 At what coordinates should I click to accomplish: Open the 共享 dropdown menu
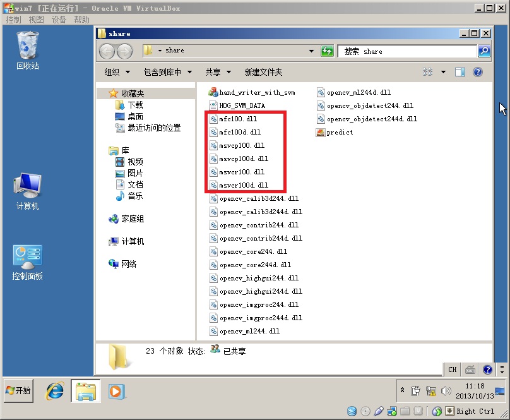pos(218,72)
